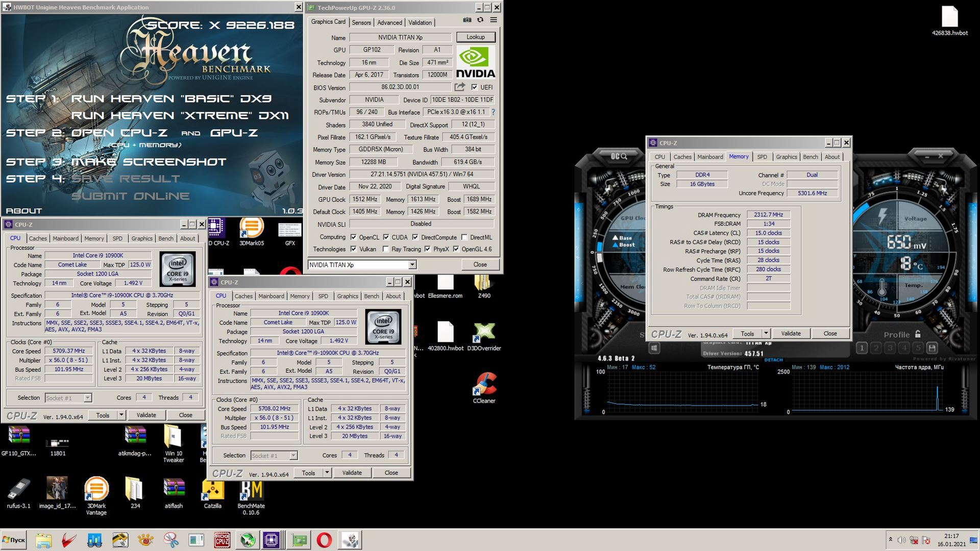
Task: Click the GPU-Z Lookup button
Action: [475, 37]
